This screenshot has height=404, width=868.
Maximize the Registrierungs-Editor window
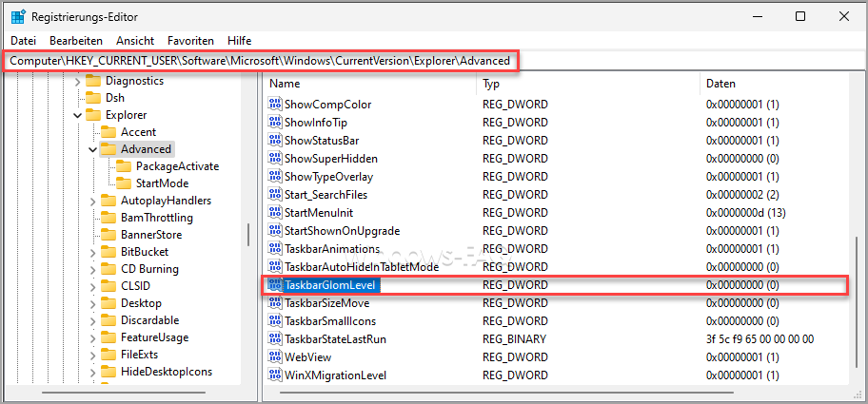(799, 16)
